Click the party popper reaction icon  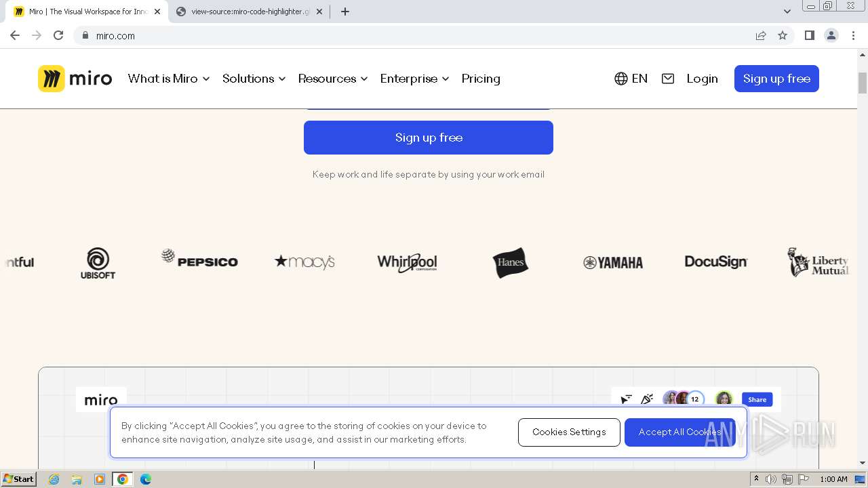click(647, 399)
